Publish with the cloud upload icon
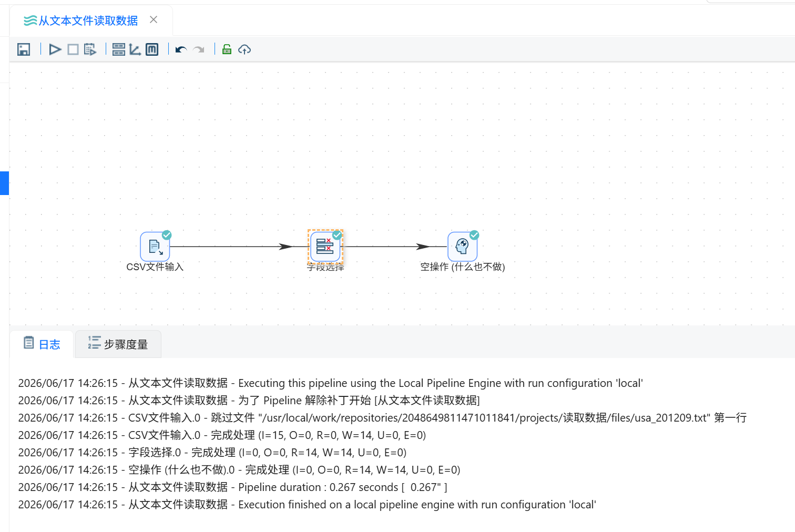 244,49
